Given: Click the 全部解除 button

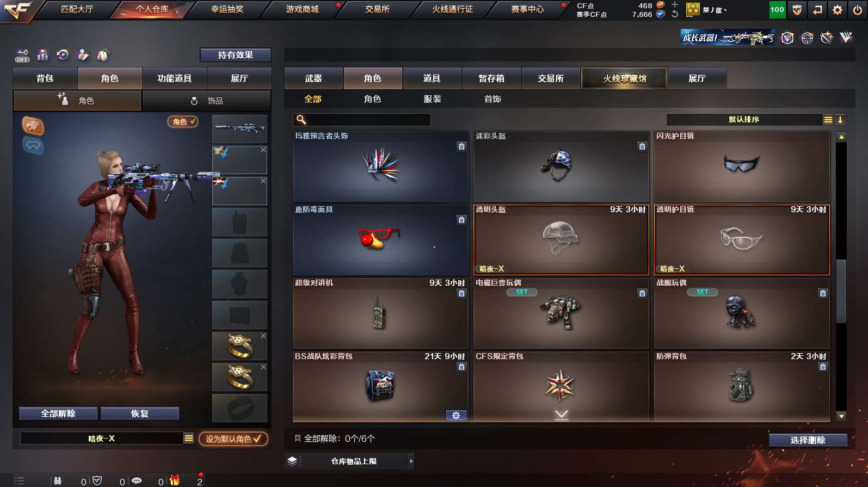Looking at the screenshot, I should (58, 414).
